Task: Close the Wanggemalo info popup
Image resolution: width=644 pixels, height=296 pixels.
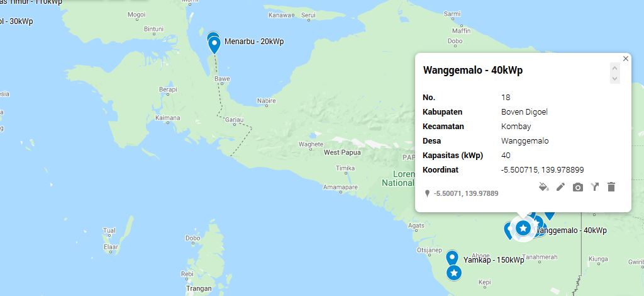Action: [x=626, y=59]
